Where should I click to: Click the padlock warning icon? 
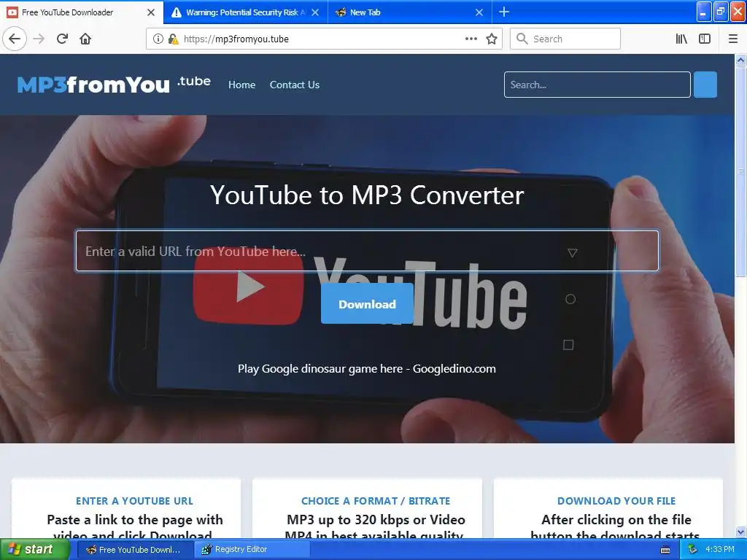[x=174, y=39]
